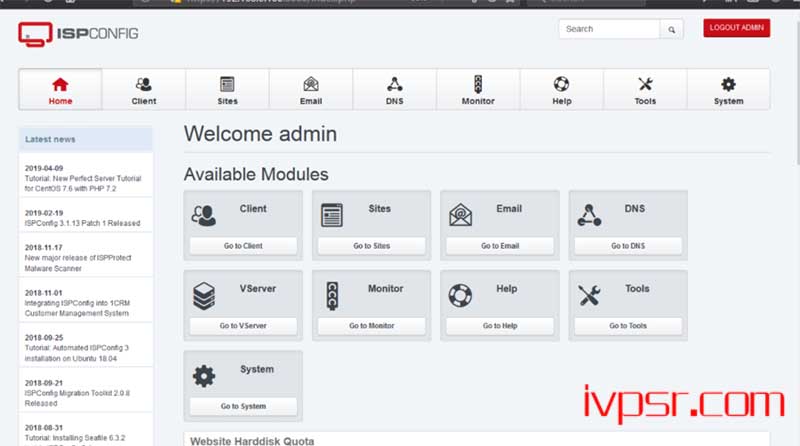Screen dimensions: 800x446
Task: Click the Tools module wrench icon
Action: (x=589, y=295)
